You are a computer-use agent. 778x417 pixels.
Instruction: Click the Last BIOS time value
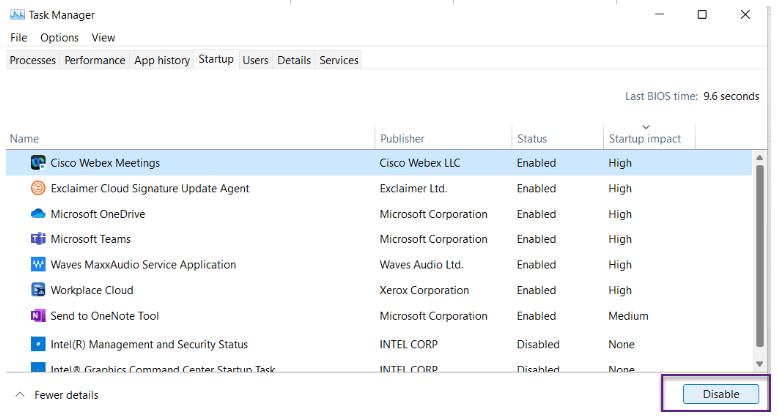[731, 96]
